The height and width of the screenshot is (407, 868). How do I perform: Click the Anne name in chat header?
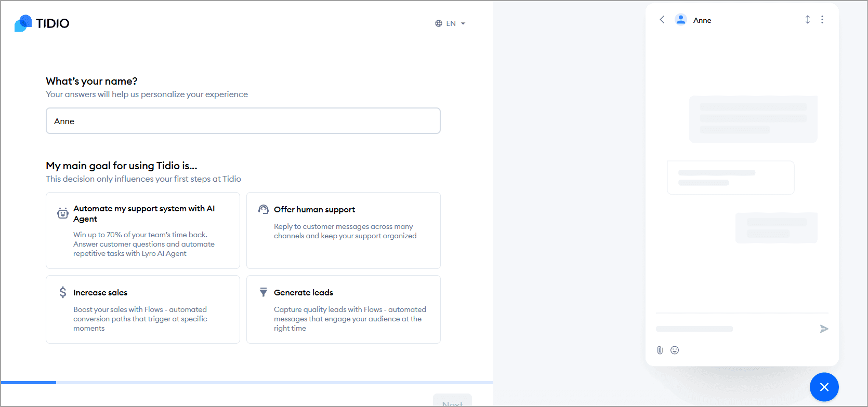[702, 20]
